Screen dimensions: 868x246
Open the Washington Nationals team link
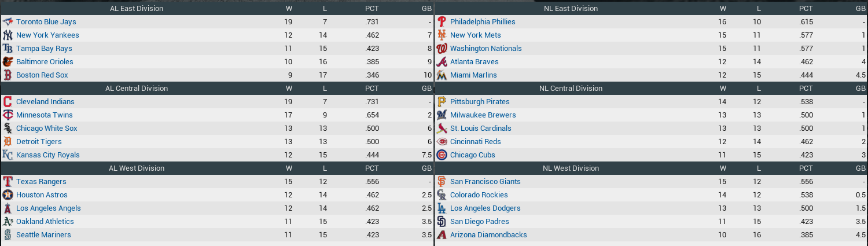486,49
